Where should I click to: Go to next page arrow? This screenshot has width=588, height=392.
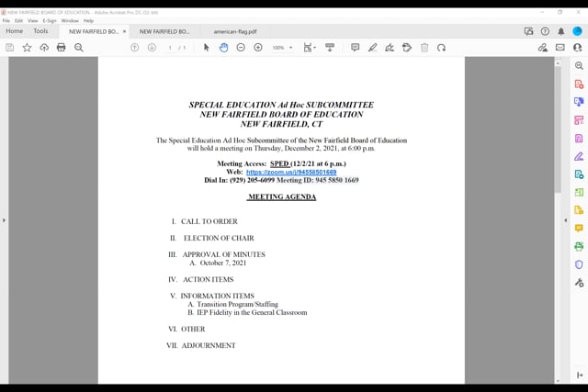[x=152, y=48]
